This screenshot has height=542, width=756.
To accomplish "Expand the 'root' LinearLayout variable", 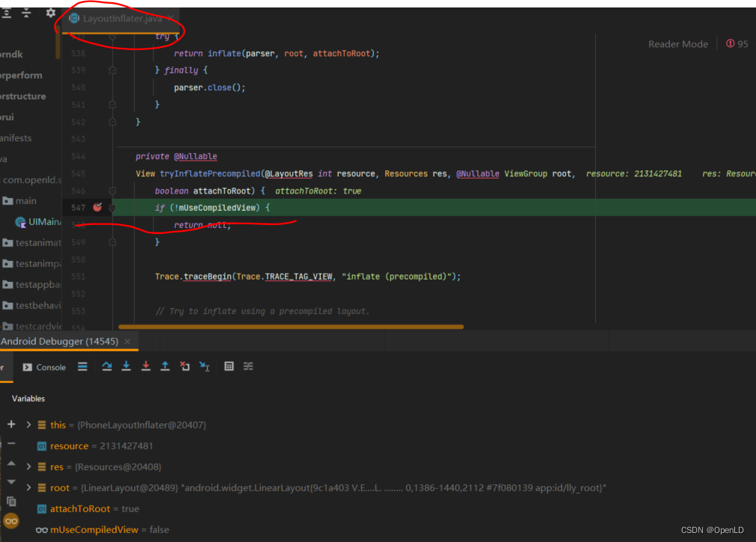I will [x=29, y=487].
